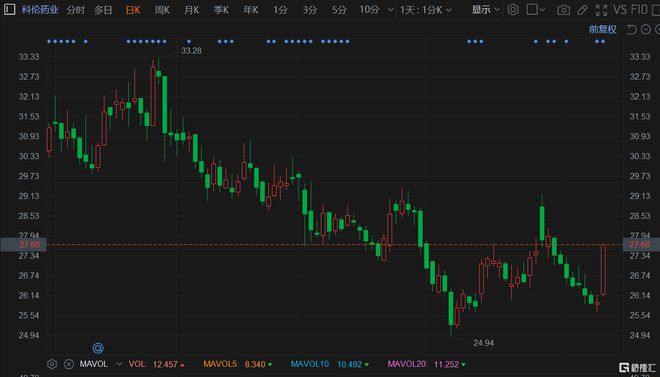Remove MAVOL indicator with X icon
The image size is (660, 377).
pyautogui.click(x=69, y=364)
